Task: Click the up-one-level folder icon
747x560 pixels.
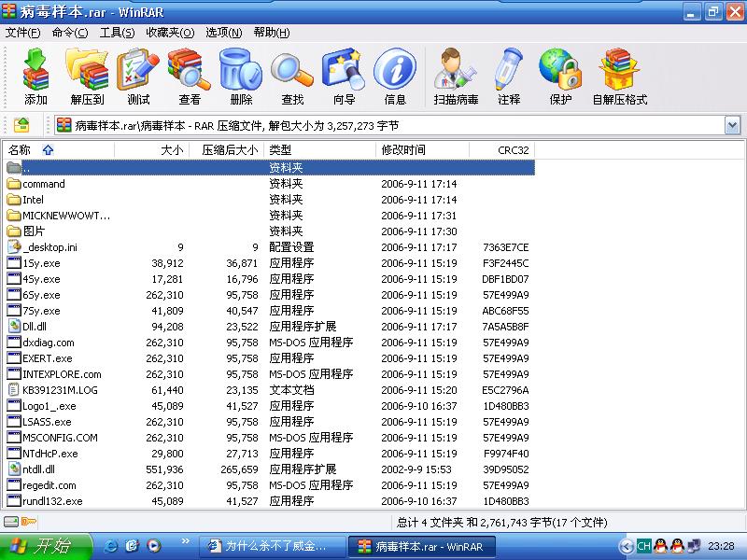Action: pos(21,125)
